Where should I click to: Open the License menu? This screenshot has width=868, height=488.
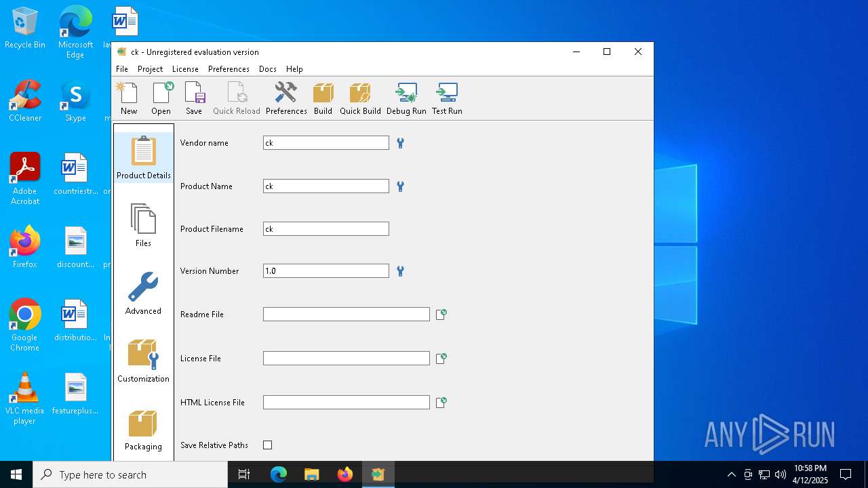click(185, 69)
